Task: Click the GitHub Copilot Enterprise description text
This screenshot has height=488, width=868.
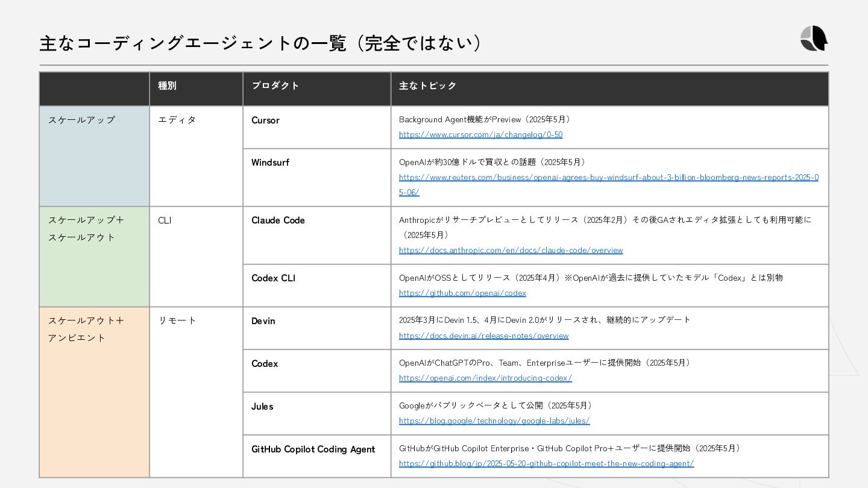Action: tap(570, 448)
